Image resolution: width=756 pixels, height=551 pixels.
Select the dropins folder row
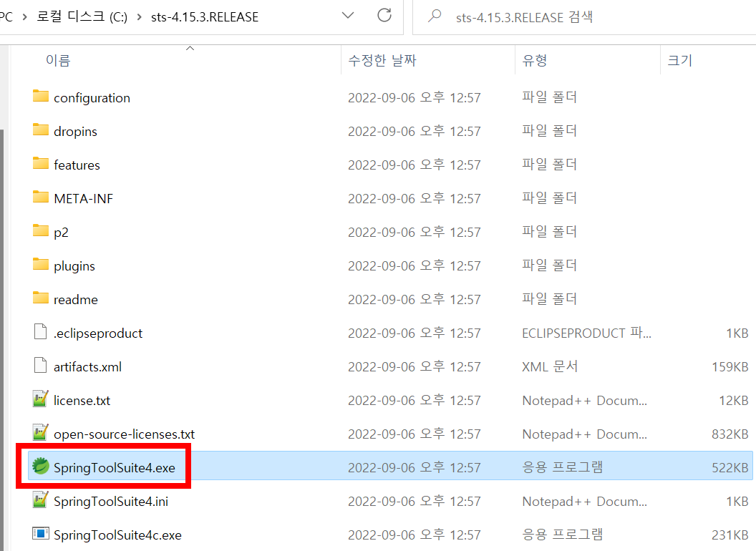(x=77, y=131)
